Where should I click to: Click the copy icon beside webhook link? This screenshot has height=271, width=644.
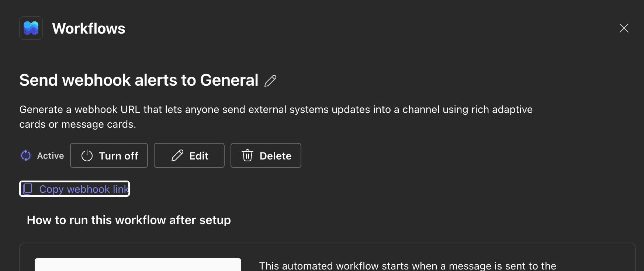coord(28,189)
